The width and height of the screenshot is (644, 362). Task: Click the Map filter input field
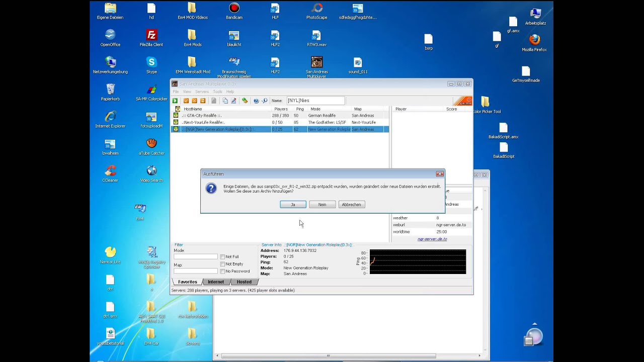click(196, 271)
